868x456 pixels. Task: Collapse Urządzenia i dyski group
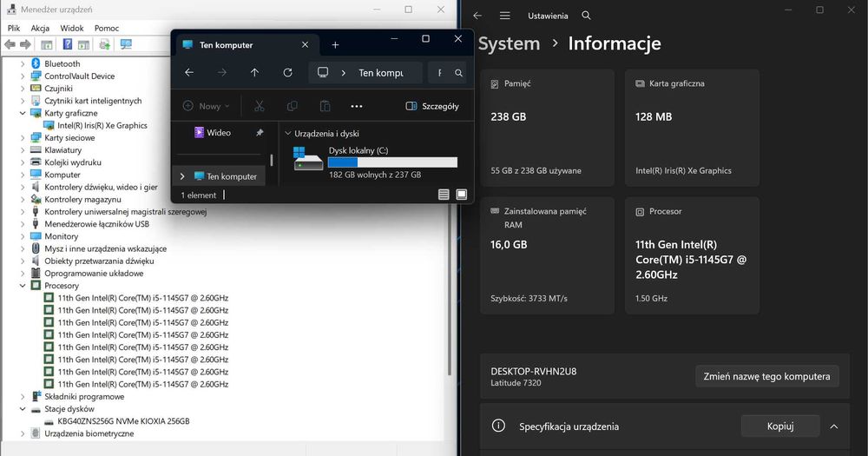(288, 134)
